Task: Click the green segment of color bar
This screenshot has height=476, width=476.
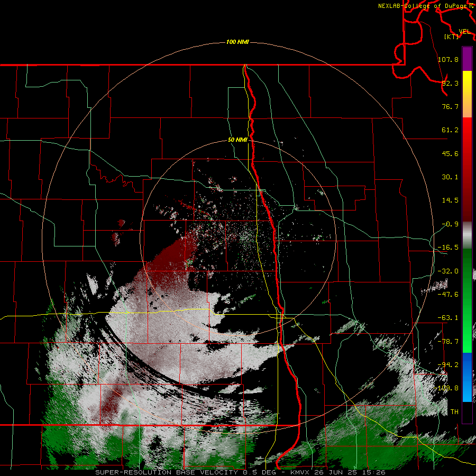Action: [x=467, y=300]
